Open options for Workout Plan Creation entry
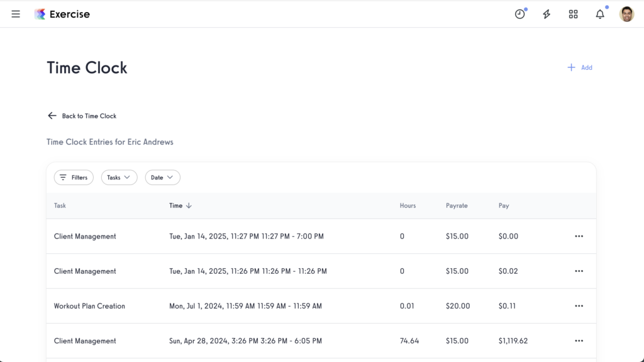The height and width of the screenshot is (362, 644). tap(579, 306)
